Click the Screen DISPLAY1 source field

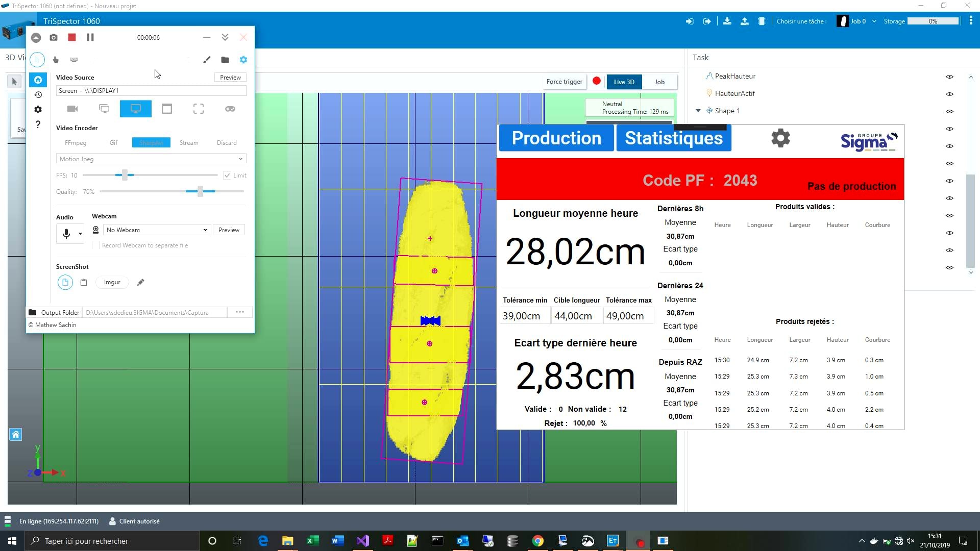click(x=151, y=91)
